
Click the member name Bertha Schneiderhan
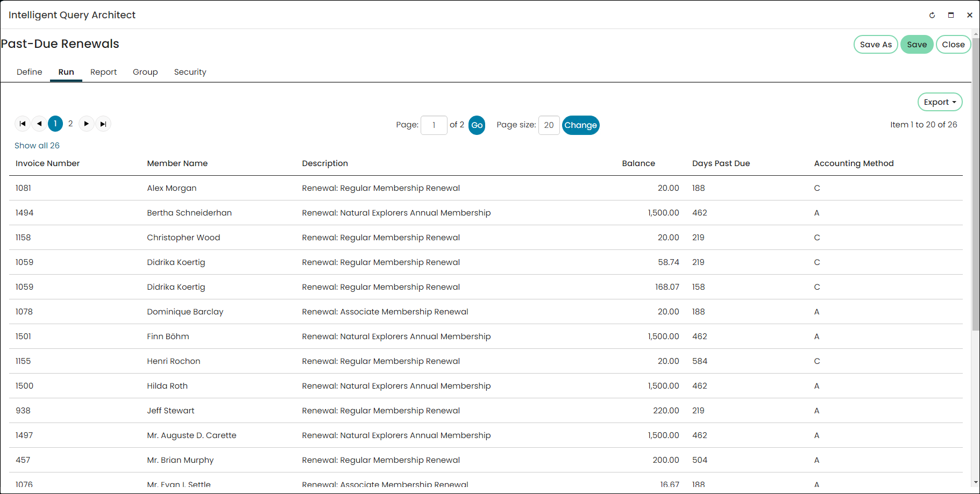coord(189,213)
